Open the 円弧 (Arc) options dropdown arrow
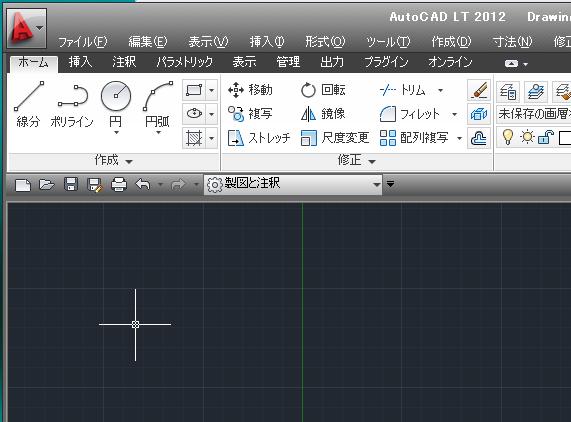571x422 pixels. point(158,133)
